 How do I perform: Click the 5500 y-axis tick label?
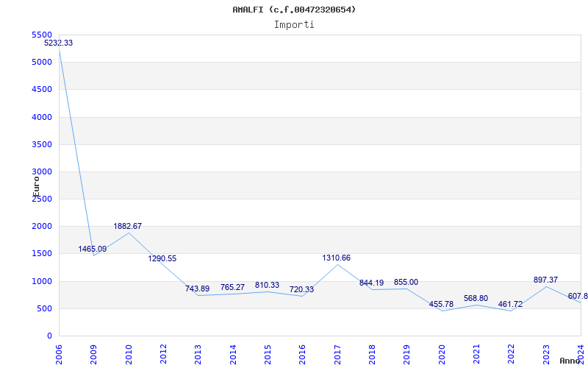tap(43, 35)
